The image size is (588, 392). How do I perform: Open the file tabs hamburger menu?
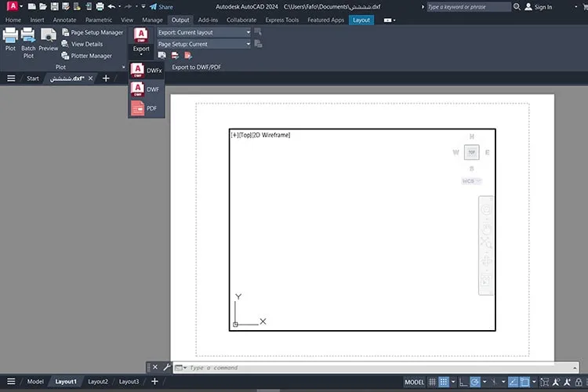click(x=11, y=78)
